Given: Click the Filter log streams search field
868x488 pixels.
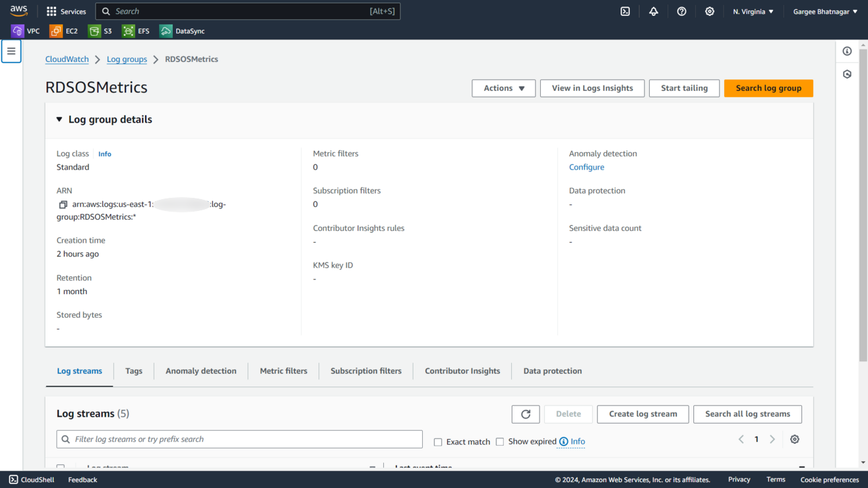Looking at the screenshot, I should coord(239,439).
